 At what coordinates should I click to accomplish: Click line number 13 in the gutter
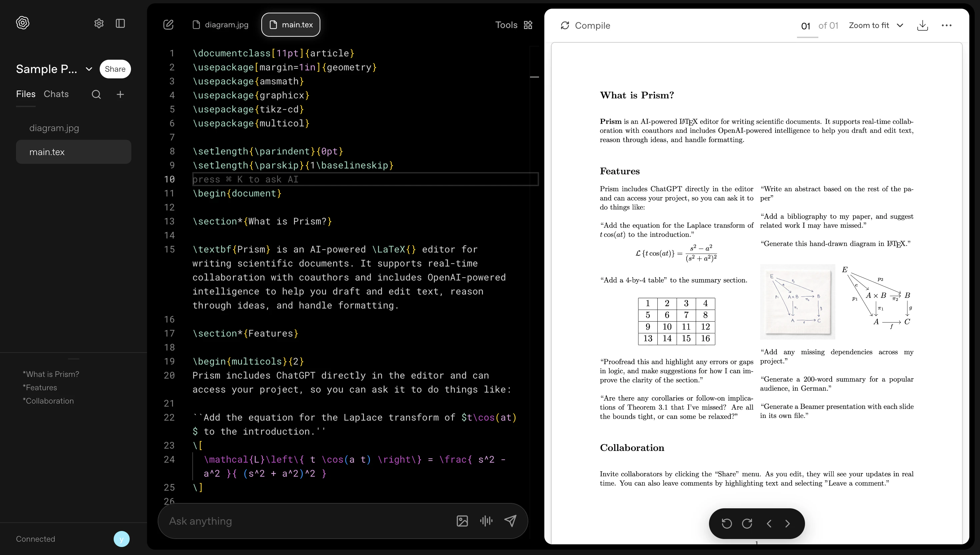click(x=169, y=221)
